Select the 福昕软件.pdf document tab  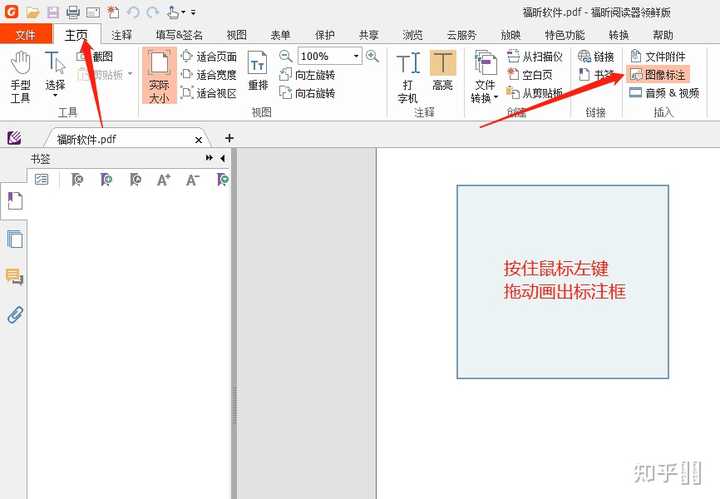pyautogui.click(x=127, y=139)
